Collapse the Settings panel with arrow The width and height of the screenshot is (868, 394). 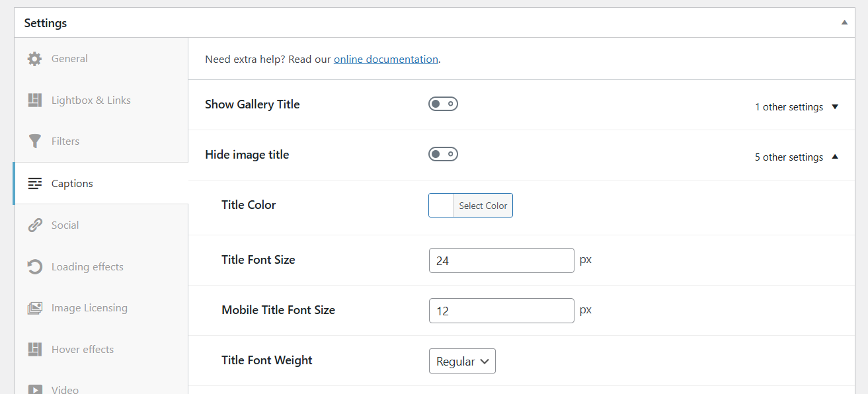844,22
